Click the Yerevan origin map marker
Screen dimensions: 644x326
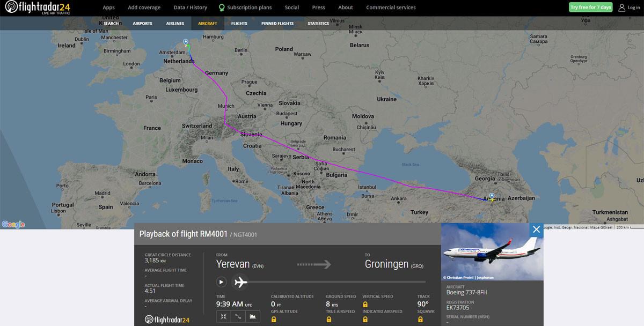click(x=492, y=196)
